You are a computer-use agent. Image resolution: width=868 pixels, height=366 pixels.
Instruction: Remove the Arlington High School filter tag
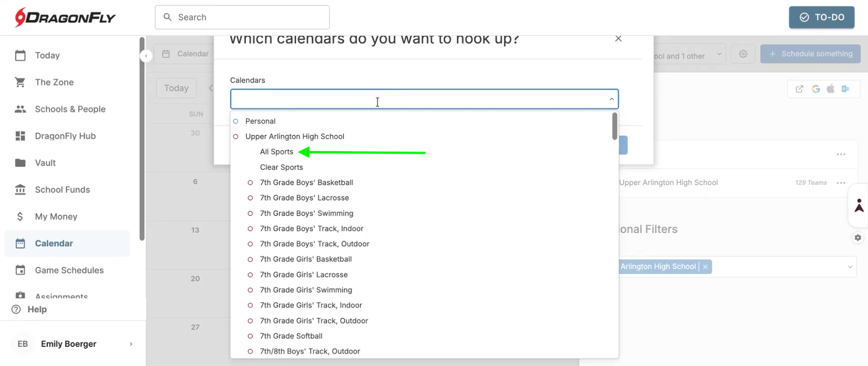pos(705,267)
